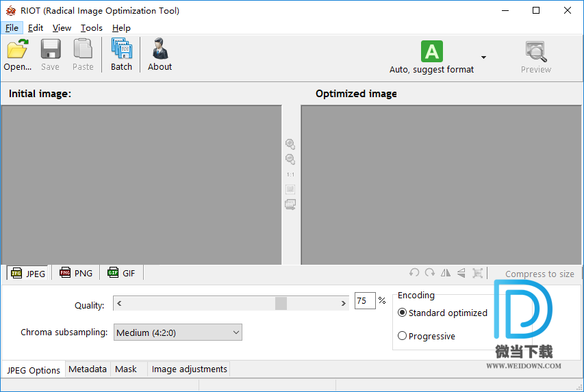Image resolution: width=584 pixels, height=392 pixels.
Task: Expand the format selector dropdown arrow
Action: [483, 57]
